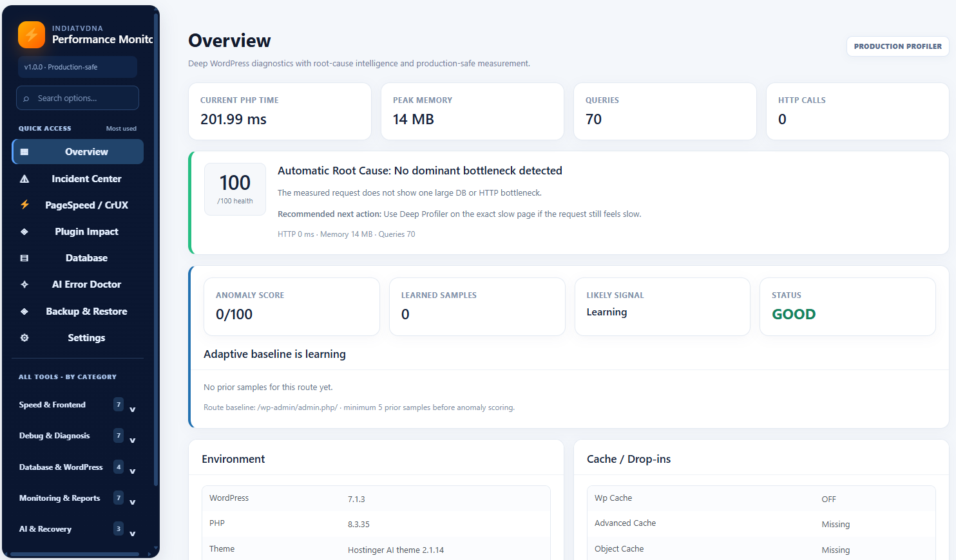Click the sidebar vertical scrollbar
Screen dimensions: 956x560
click(156, 251)
